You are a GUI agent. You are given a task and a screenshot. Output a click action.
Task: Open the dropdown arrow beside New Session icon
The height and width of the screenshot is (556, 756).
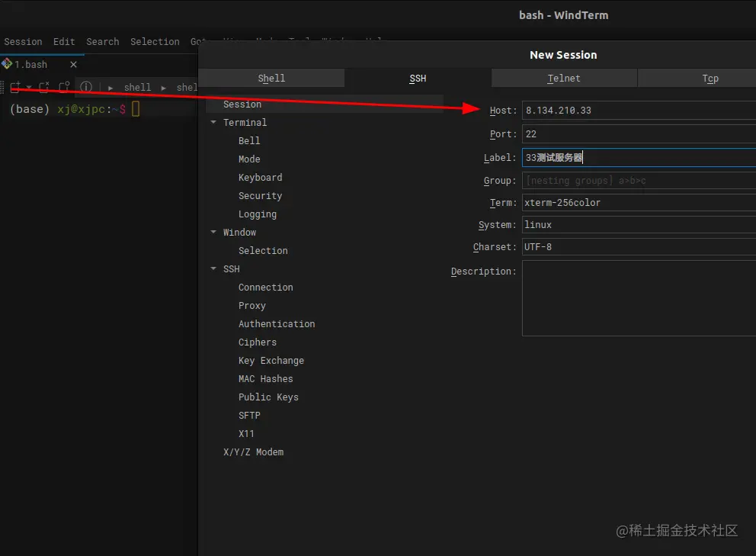[x=29, y=88]
